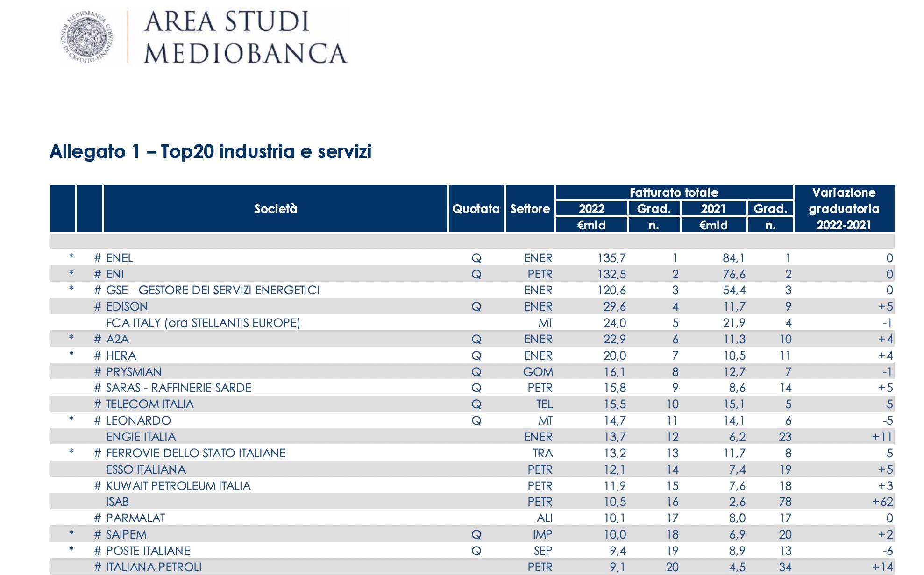
Task: Click the Società column header
Action: (275, 209)
